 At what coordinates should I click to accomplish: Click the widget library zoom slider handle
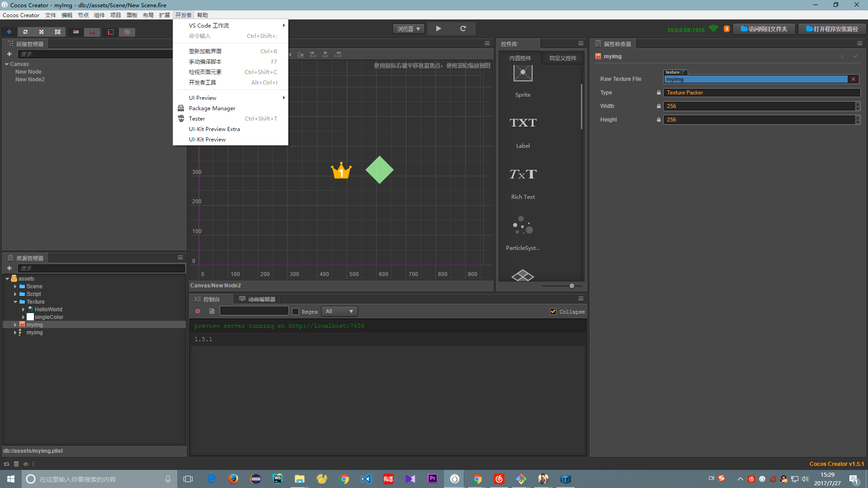tap(572, 286)
